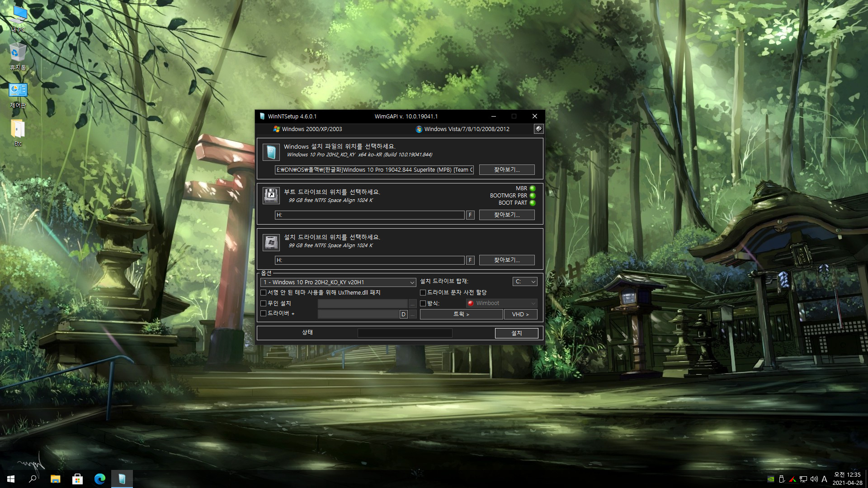The height and width of the screenshot is (488, 868).
Task: Enable the 무인 설치 unattended checkbox
Action: (264, 304)
